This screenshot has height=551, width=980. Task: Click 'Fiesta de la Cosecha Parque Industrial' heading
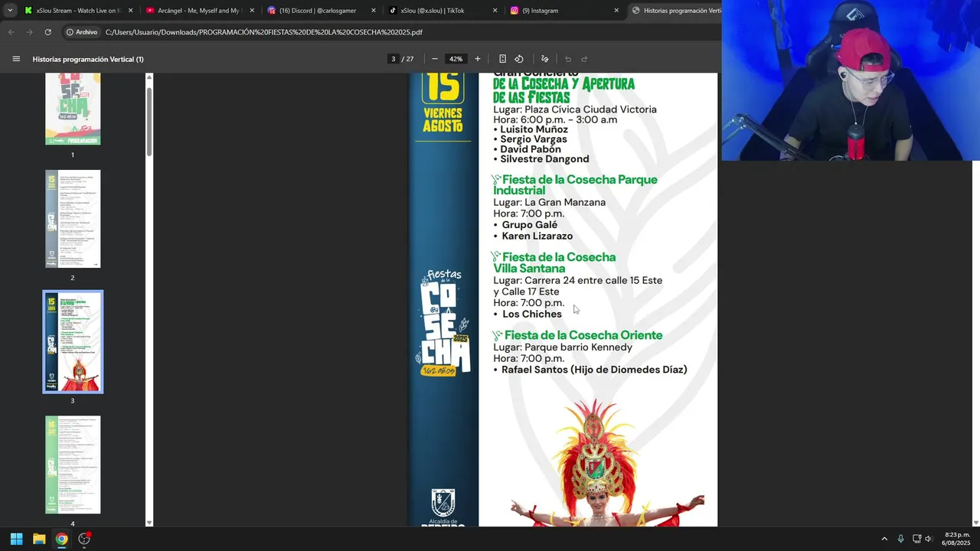point(575,185)
